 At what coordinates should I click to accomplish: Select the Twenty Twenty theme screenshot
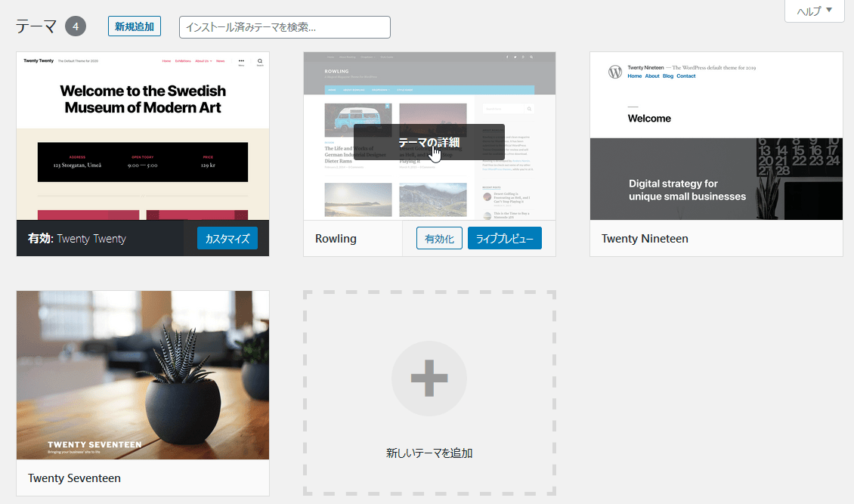(143, 136)
